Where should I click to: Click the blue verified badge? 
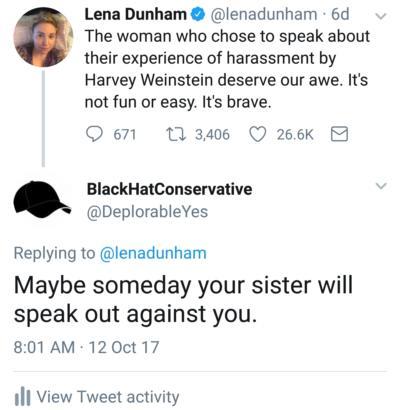(x=197, y=14)
